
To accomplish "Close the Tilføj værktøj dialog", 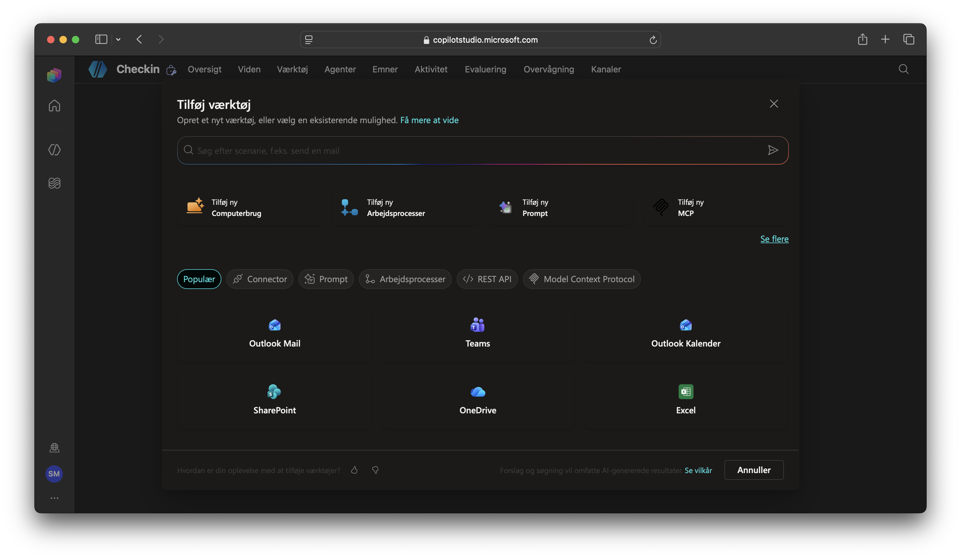I will pyautogui.click(x=774, y=104).
